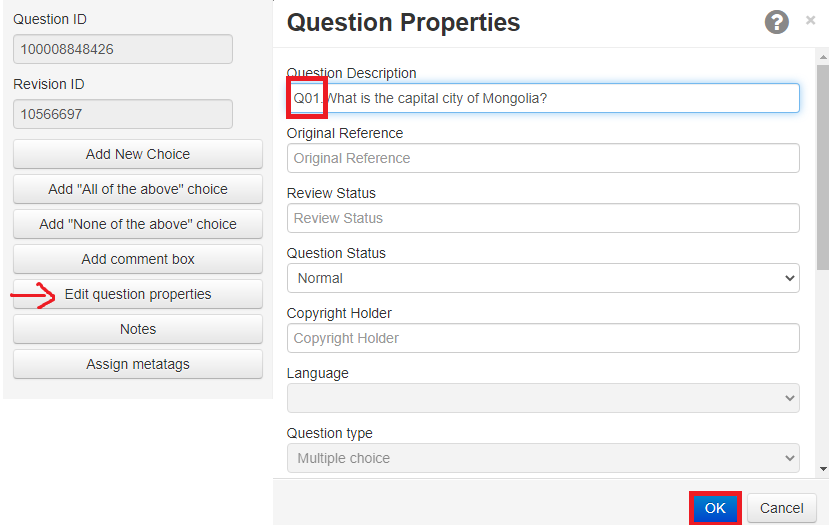The width and height of the screenshot is (829, 527).
Task: Open Edit question properties
Action: pos(138,294)
